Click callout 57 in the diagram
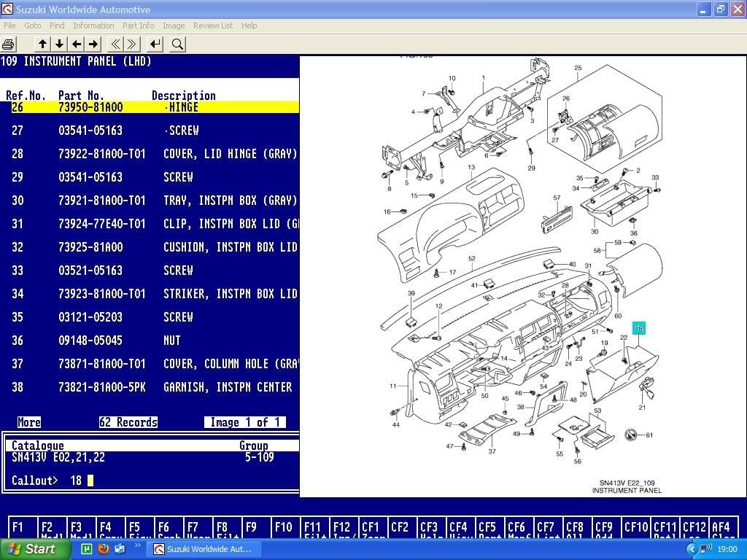 [557, 198]
